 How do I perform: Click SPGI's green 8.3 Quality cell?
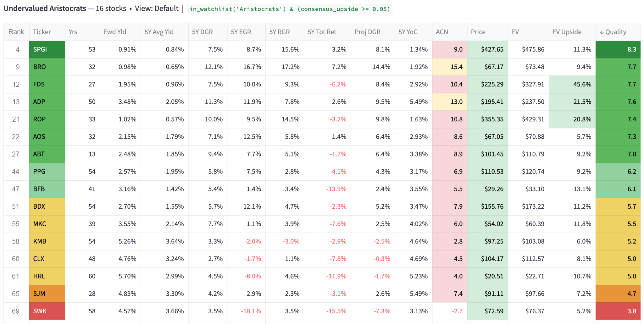[x=618, y=49]
